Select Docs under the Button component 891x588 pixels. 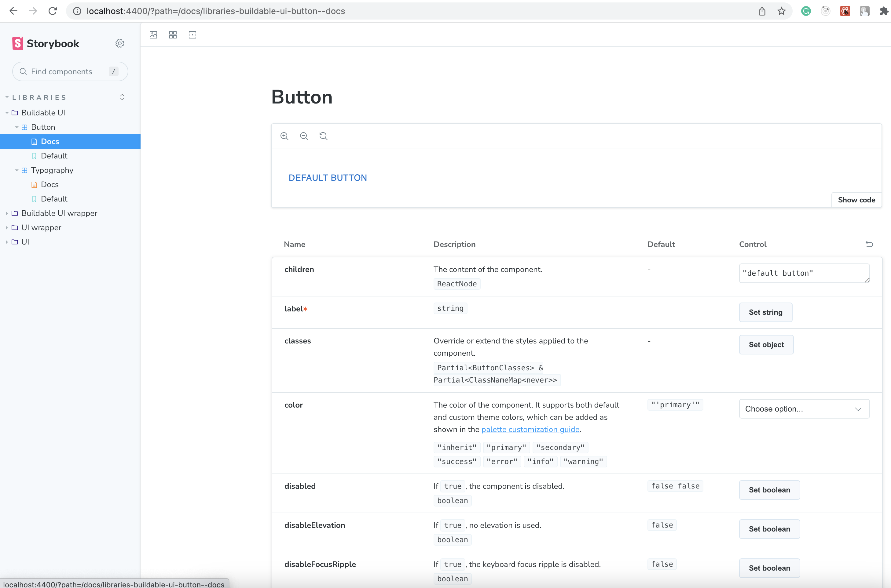click(51, 141)
